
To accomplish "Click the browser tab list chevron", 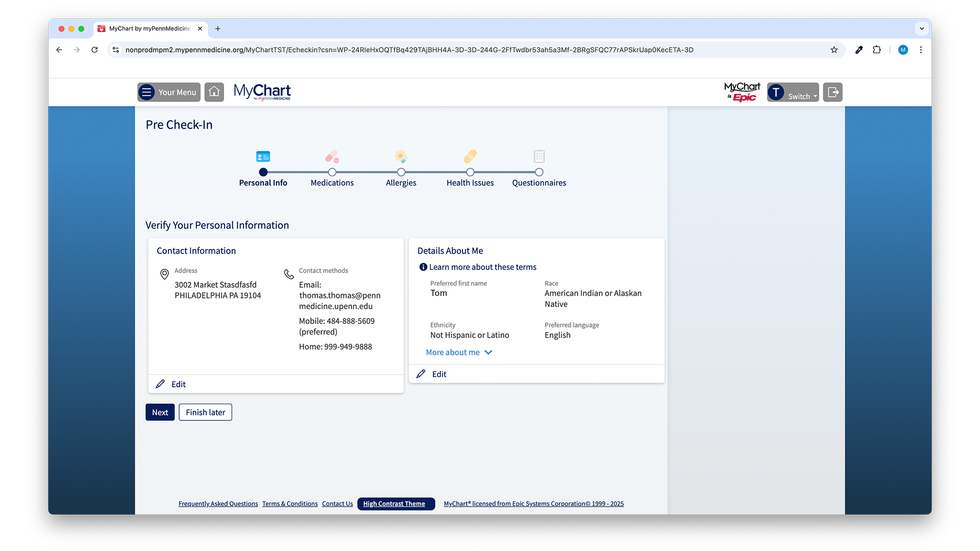I will click(922, 29).
